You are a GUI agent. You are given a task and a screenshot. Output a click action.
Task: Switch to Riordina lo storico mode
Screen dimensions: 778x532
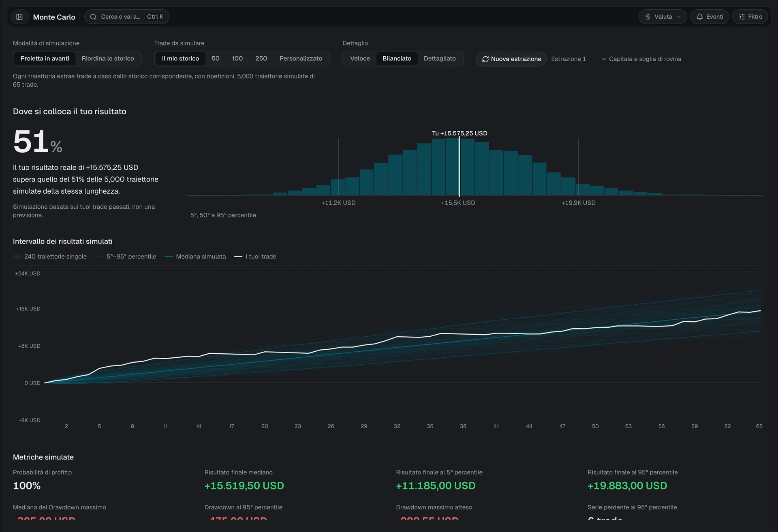tap(108, 59)
